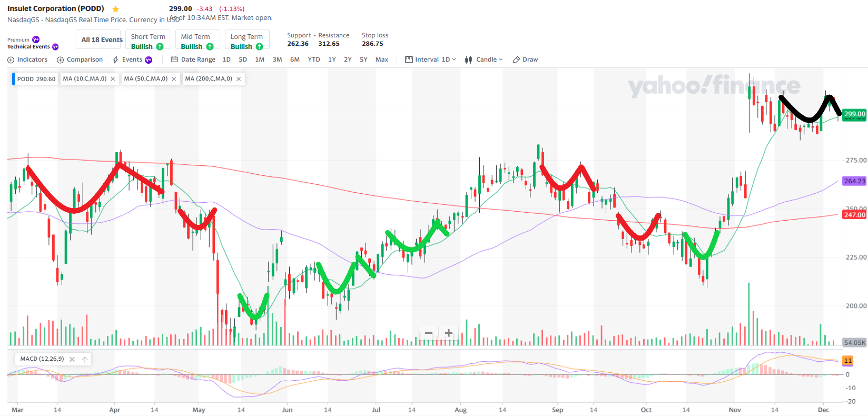Click the Indicators plus icon
Image resolution: width=868 pixels, height=416 pixels.
coord(11,60)
